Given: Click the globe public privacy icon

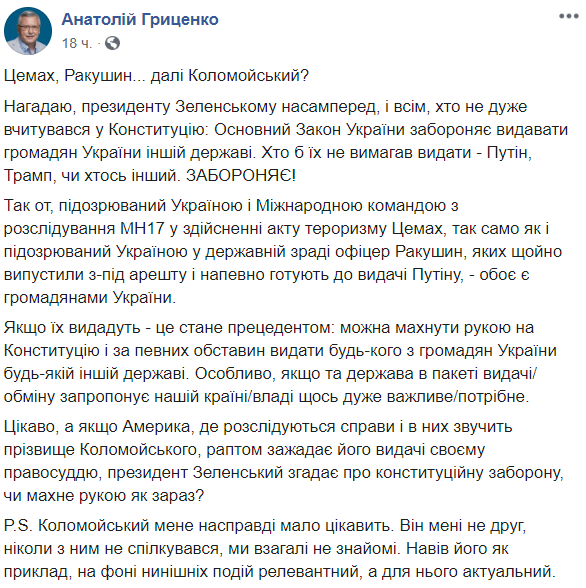Looking at the screenshot, I should click(112, 43).
